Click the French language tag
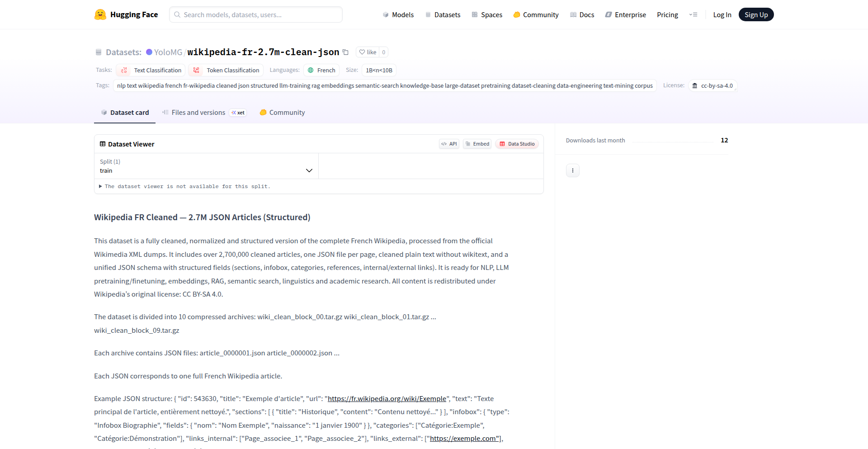Screen dimensions: 868x449 coord(321,70)
